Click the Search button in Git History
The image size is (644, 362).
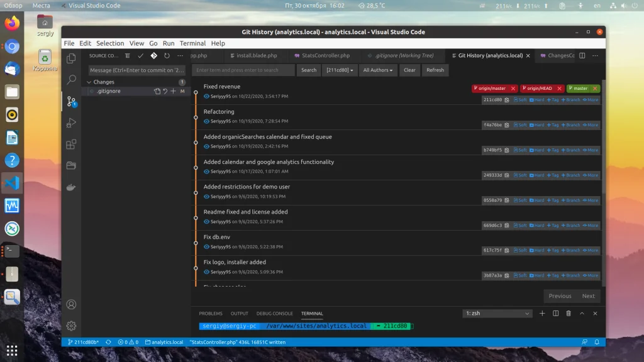click(x=309, y=70)
